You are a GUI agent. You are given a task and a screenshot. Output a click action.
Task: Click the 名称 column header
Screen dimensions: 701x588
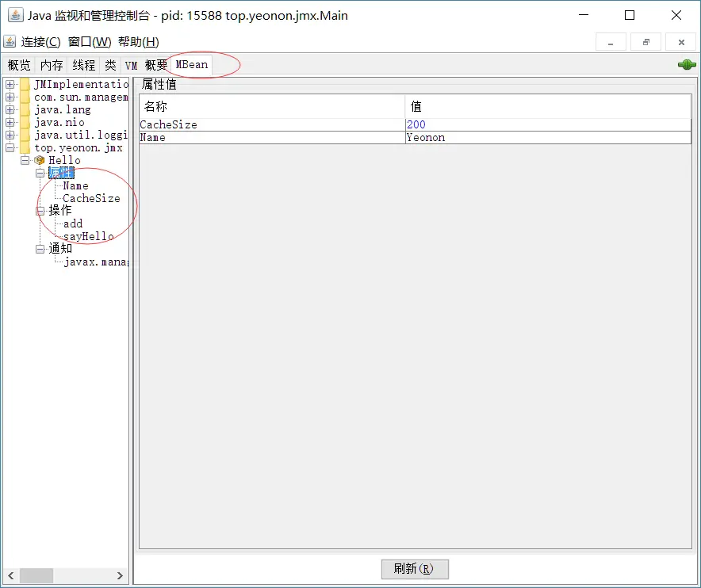[x=272, y=106]
